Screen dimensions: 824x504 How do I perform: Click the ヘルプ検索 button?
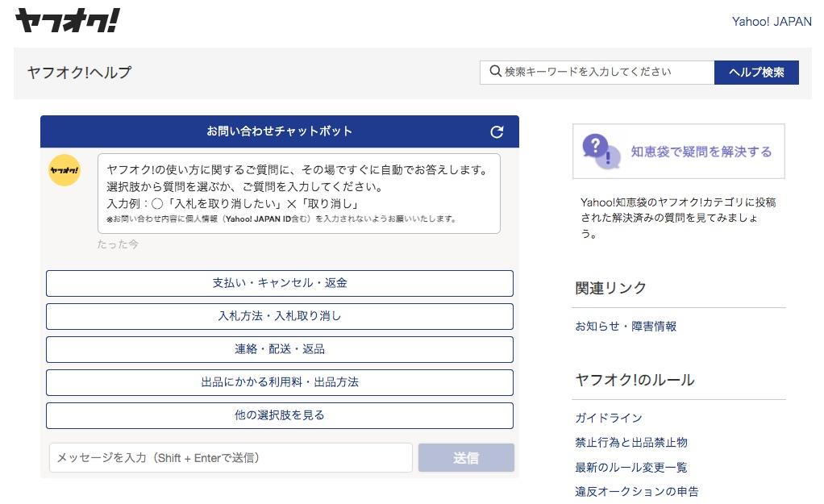coord(756,73)
